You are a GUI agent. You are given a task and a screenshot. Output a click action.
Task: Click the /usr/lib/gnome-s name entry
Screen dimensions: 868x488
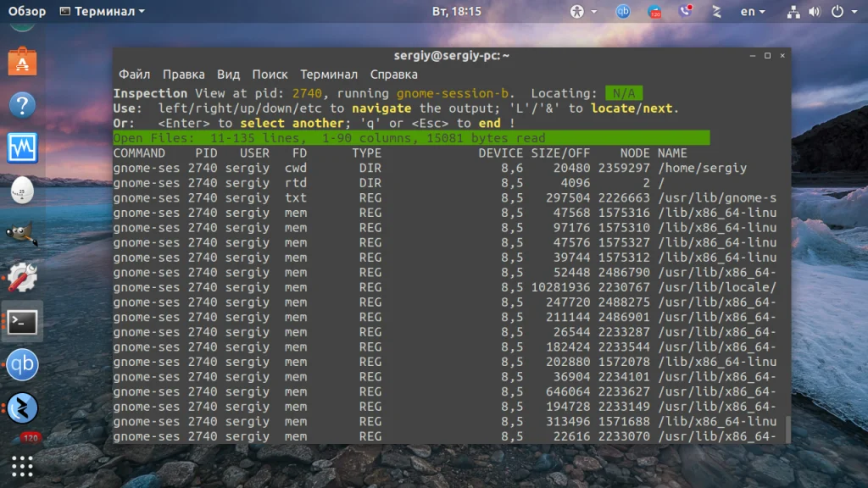point(717,197)
